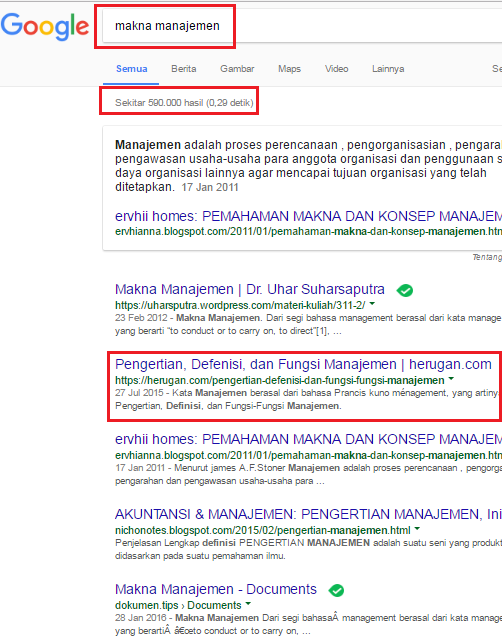Click snippet text starting 27 Jul 2015 - Kata Manajemen
This screenshot has height=641, width=502.
click(308, 399)
